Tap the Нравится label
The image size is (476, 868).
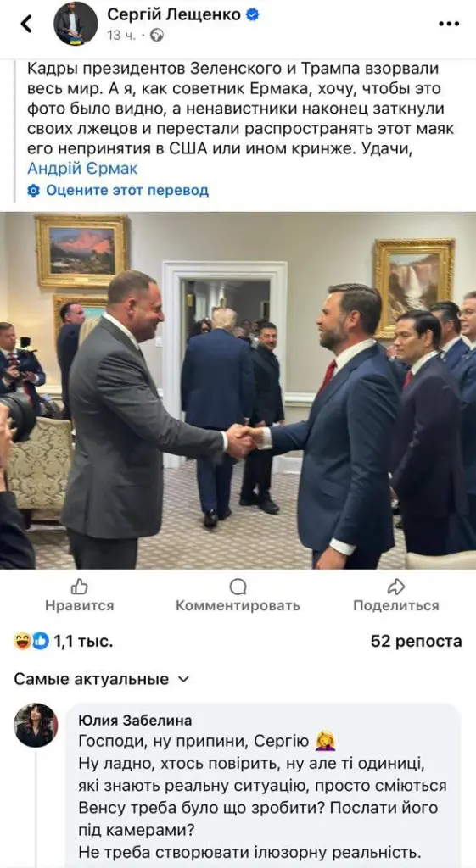point(80,605)
